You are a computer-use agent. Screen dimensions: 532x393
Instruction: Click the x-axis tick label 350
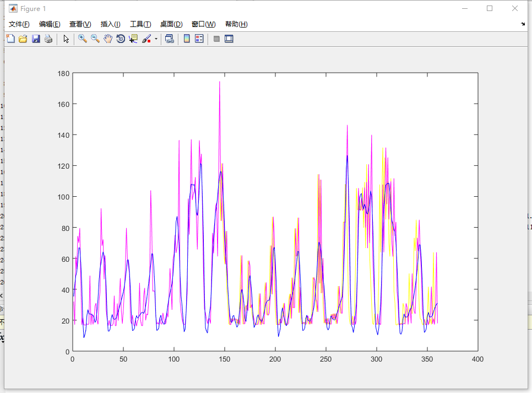click(x=427, y=359)
